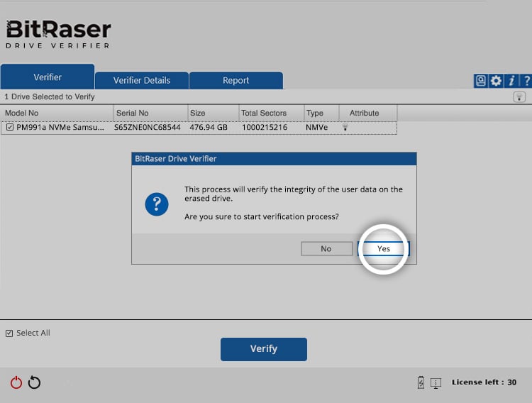Viewport: 532px width, 403px height.
Task: Sort by Model No column header
Action: pyautogui.click(x=57, y=113)
